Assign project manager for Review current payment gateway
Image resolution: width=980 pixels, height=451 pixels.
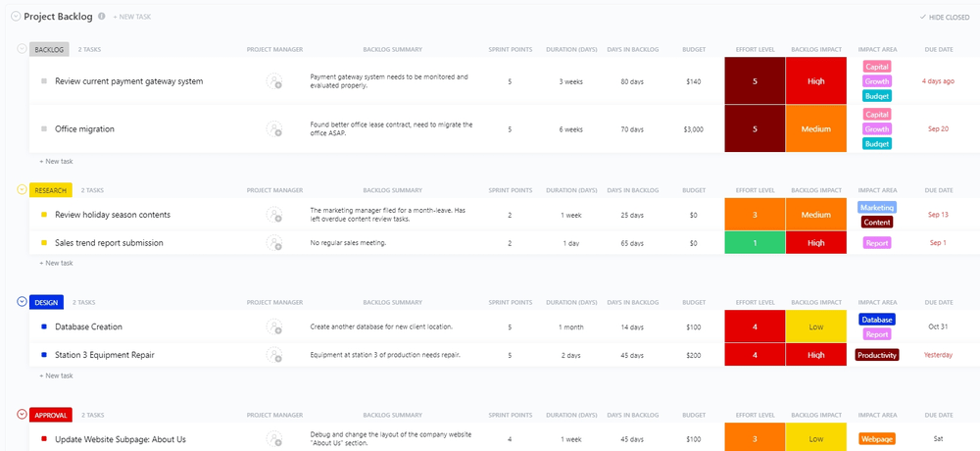click(x=274, y=81)
